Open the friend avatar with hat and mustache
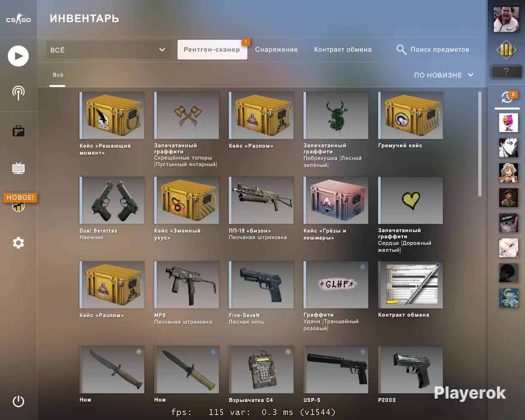 (x=508, y=198)
